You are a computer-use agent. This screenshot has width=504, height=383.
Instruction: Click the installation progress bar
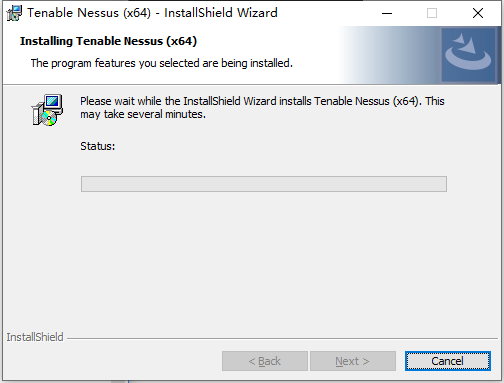click(x=264, y=184)
